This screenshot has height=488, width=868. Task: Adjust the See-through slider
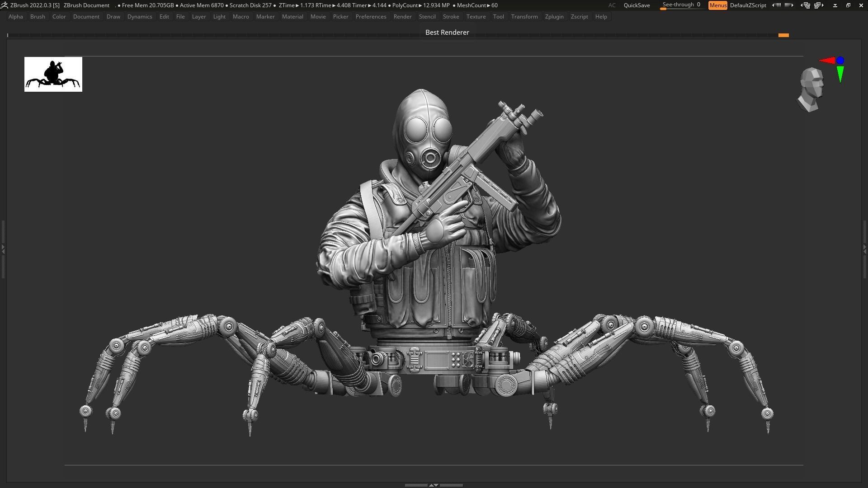(682, 5)
